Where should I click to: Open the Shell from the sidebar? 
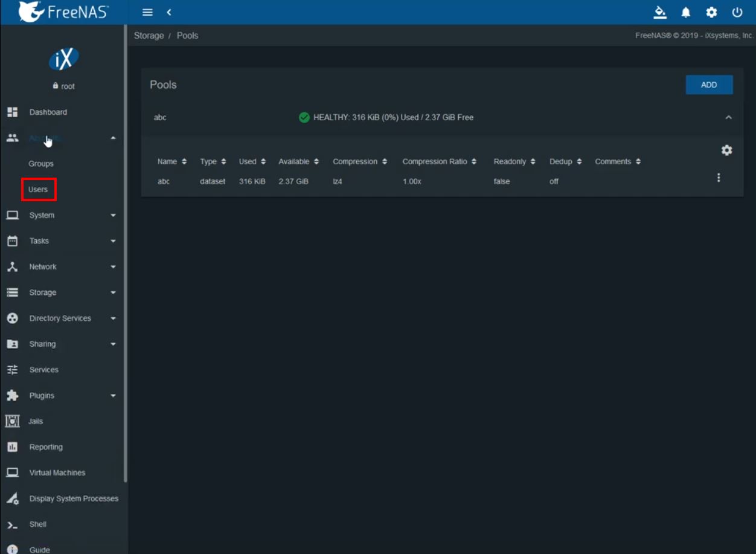(38, 524)
